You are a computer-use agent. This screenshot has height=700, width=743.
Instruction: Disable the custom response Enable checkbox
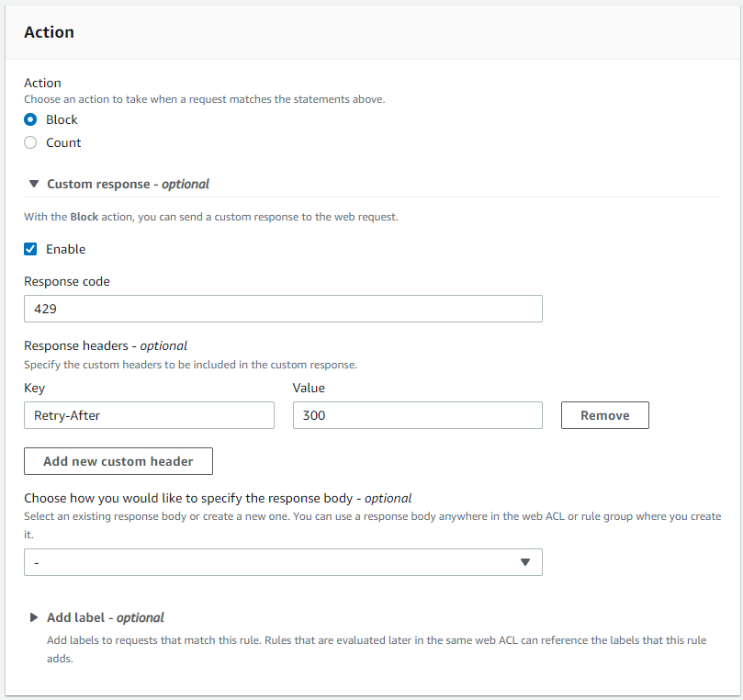[x=30, y=248]
